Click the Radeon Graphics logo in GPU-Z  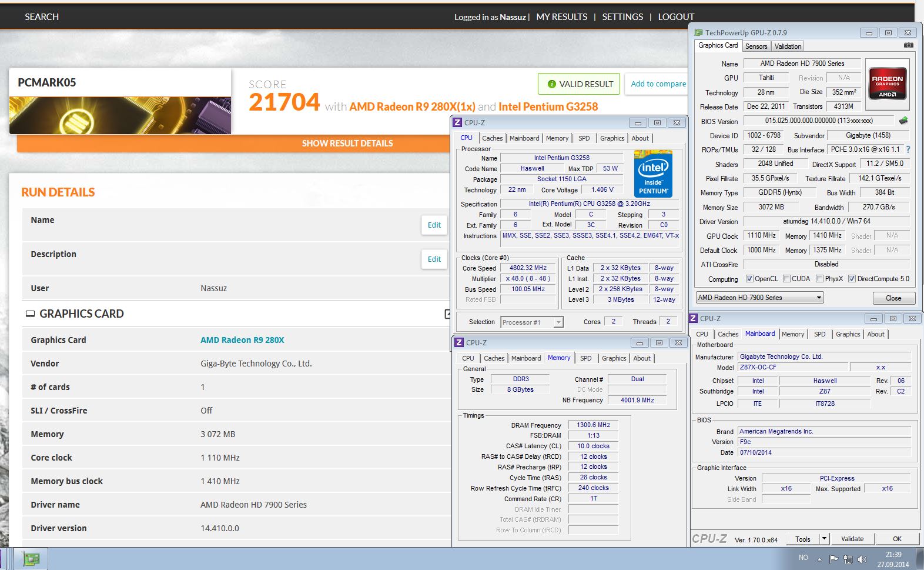887,85
